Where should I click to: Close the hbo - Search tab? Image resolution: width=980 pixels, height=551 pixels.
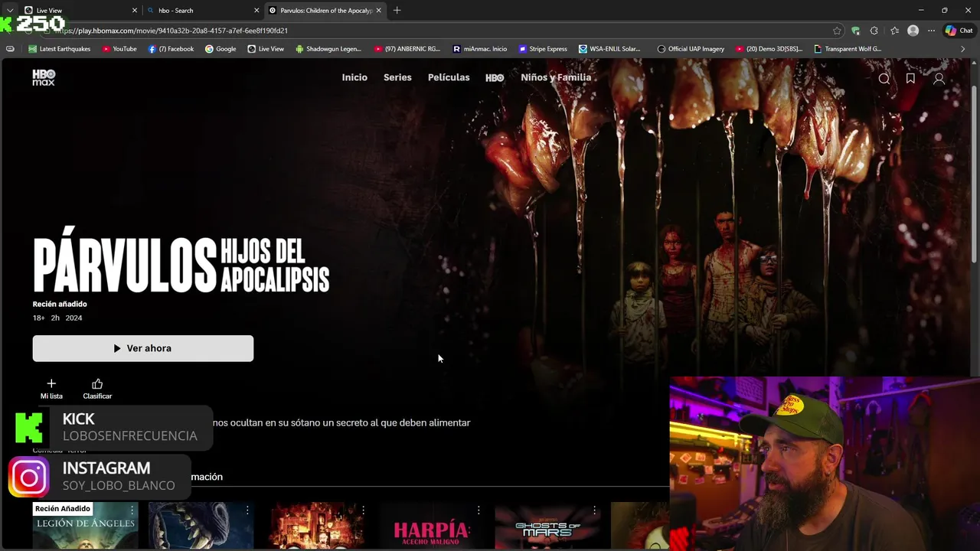click(256, 10)
